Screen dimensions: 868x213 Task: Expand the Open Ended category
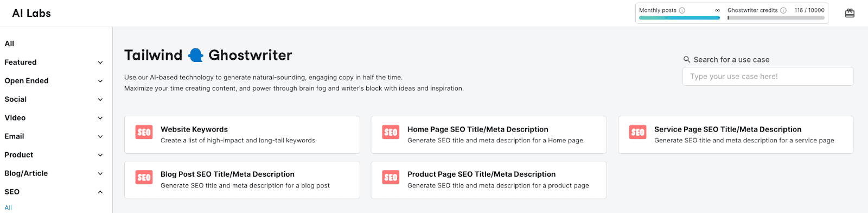click(x=54, y=81)
